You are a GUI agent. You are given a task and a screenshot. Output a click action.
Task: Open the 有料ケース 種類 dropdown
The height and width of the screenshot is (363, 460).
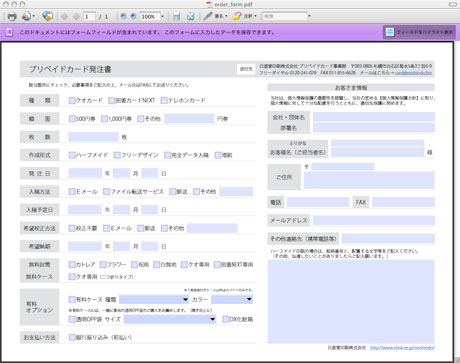(x=154, y=299)
